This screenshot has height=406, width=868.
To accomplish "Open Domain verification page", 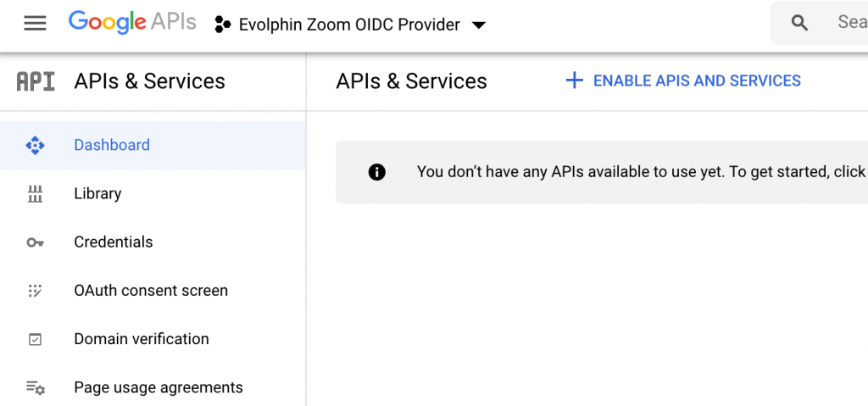I will (153, 339).
